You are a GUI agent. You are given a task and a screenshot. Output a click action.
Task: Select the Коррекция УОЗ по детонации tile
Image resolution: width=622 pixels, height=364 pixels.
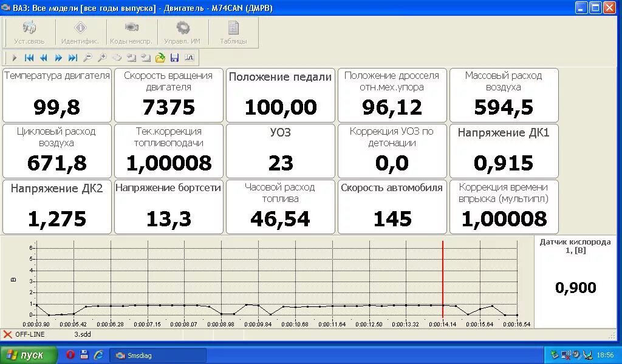[x=392, y=151]
